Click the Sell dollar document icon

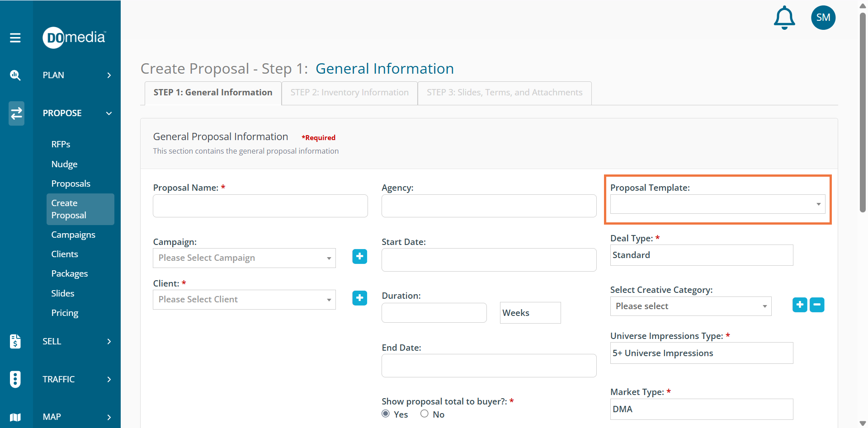click(x=15, y=341)
